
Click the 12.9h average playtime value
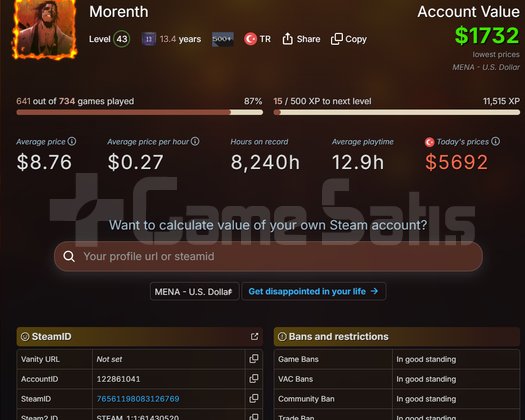358,162
